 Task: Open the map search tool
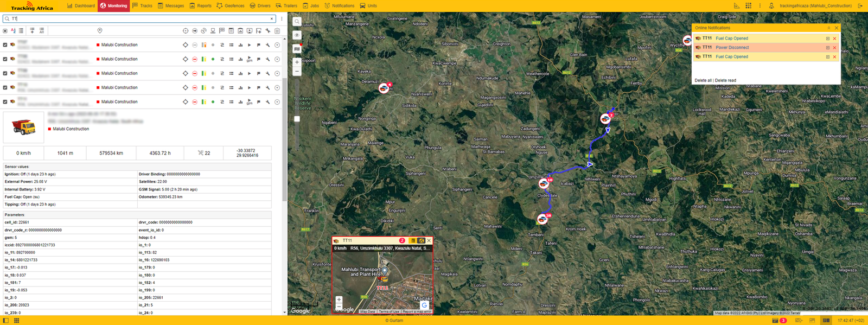point(297,22)
